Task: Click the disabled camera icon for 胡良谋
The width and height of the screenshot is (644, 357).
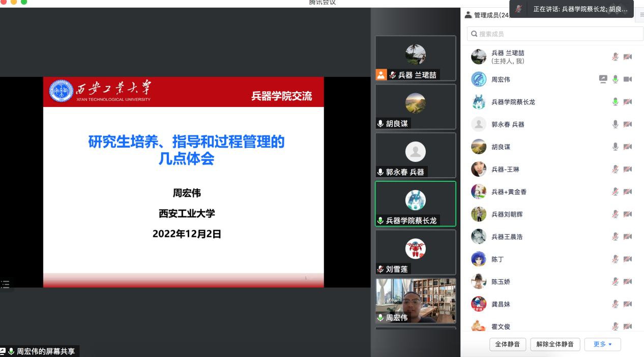Action: [x=628, y=147]
